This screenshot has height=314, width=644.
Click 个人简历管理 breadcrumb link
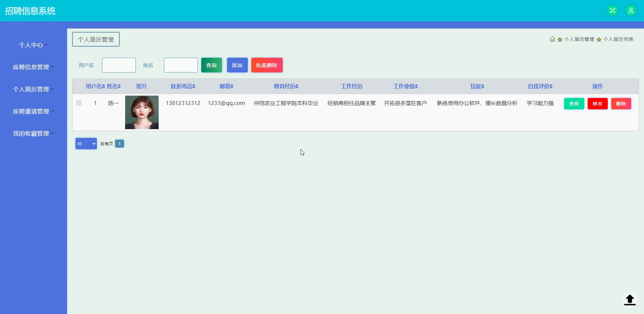click(x=579, y=39)
